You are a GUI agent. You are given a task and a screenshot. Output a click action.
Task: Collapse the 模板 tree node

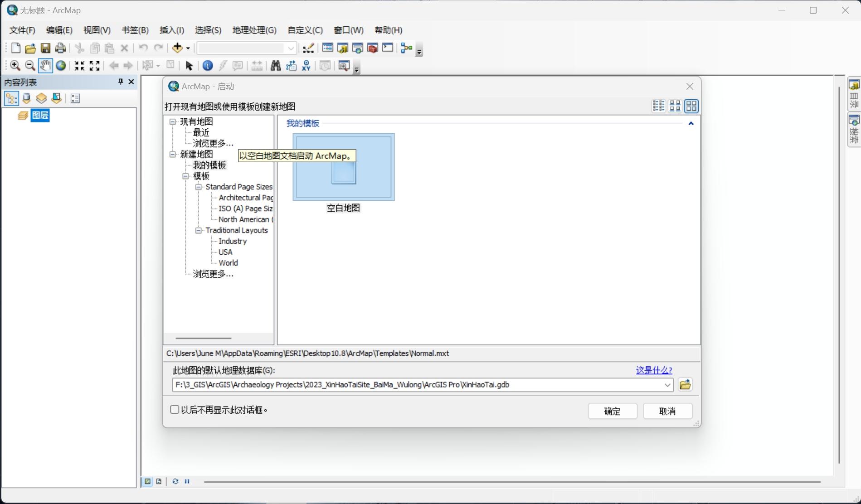coord(185,176)
